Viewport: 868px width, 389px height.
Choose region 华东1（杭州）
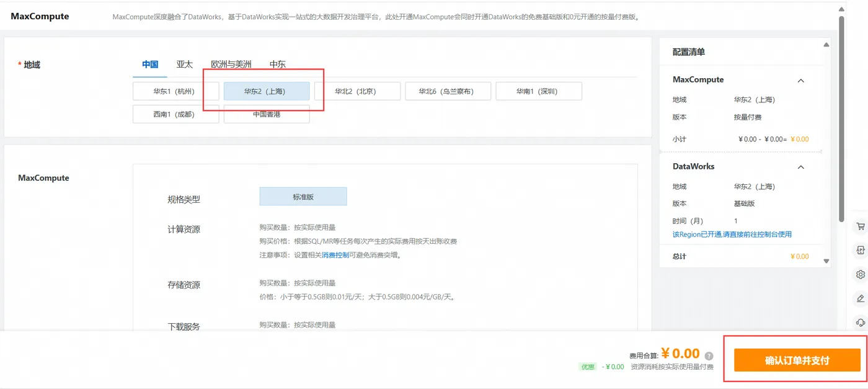[x=175, y=91]
